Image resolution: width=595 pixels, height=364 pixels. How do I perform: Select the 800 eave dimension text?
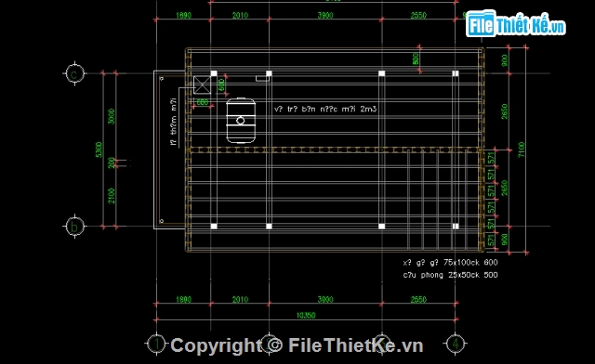pyautogui.click(x=416, y=58)
